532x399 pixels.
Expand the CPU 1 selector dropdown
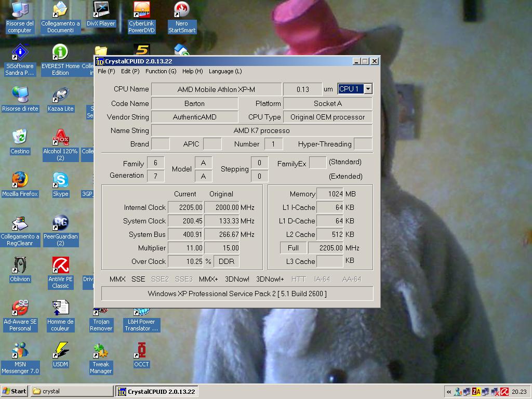click(368, 89)
